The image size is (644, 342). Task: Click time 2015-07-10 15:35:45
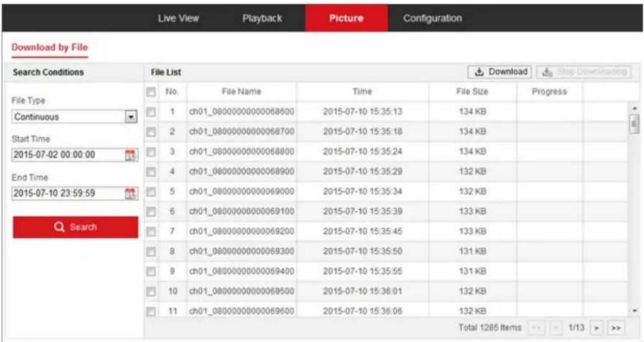(362, 231)
